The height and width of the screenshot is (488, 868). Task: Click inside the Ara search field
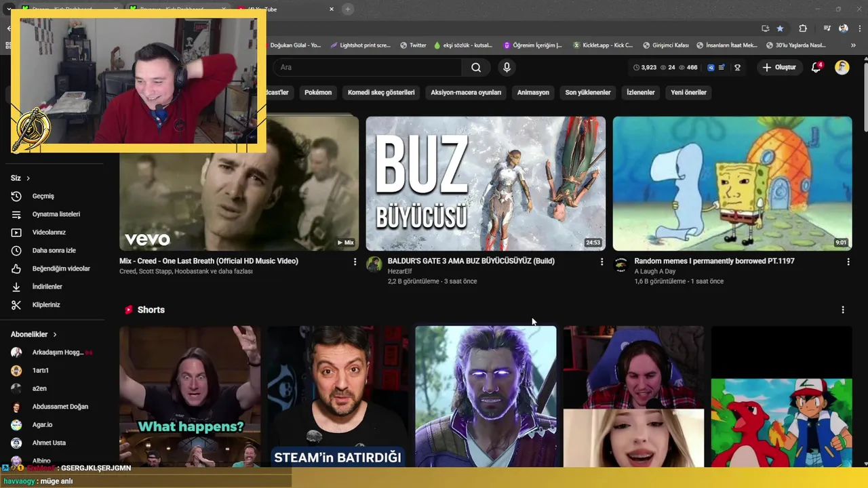(x=366, y=67)
